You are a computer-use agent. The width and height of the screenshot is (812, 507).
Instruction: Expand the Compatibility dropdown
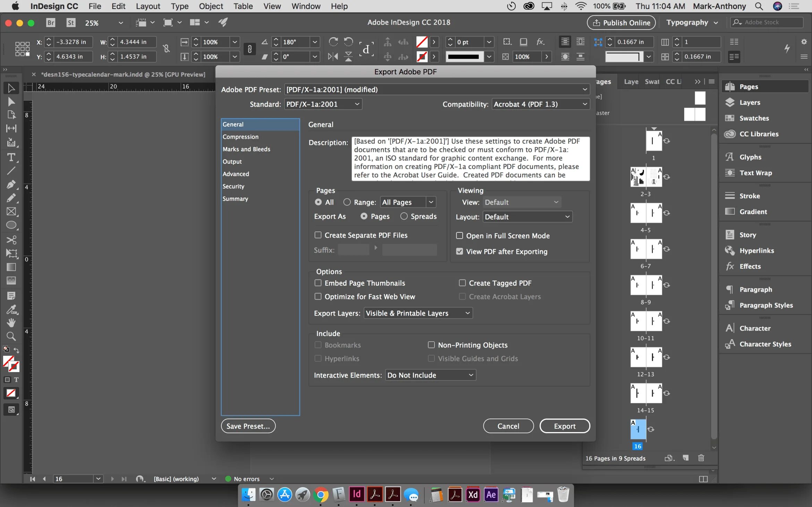point(540,104)
